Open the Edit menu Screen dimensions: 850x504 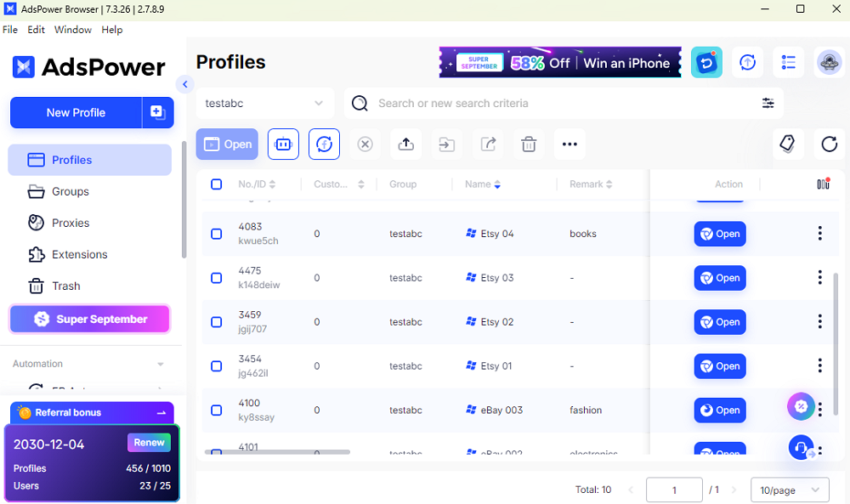(x=37, y=30)
